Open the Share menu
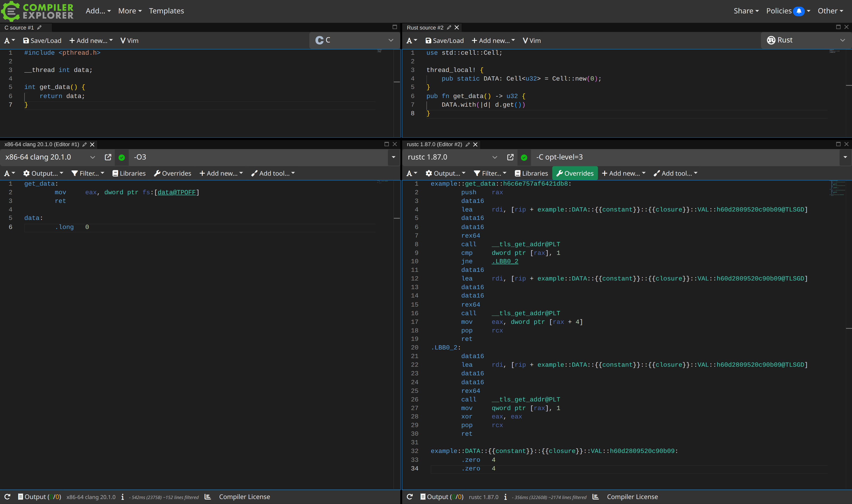This screenshot has width=852, height=504. (x=746, y=11)
